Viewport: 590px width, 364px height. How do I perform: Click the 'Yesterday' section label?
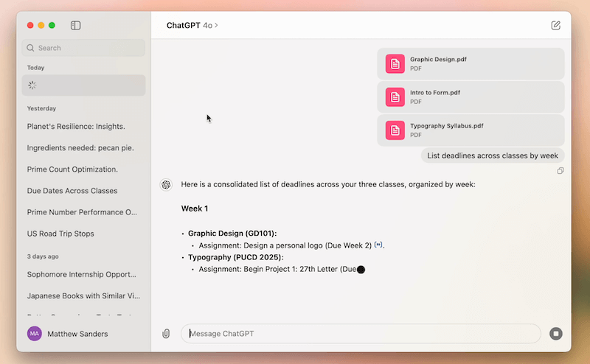pos(41,108)
